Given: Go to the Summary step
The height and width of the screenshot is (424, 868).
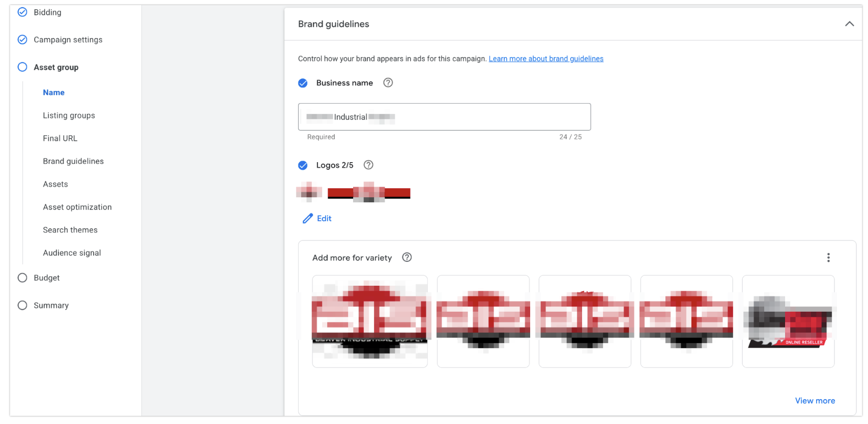Looking at the screenshot, I should coord(51,305).
